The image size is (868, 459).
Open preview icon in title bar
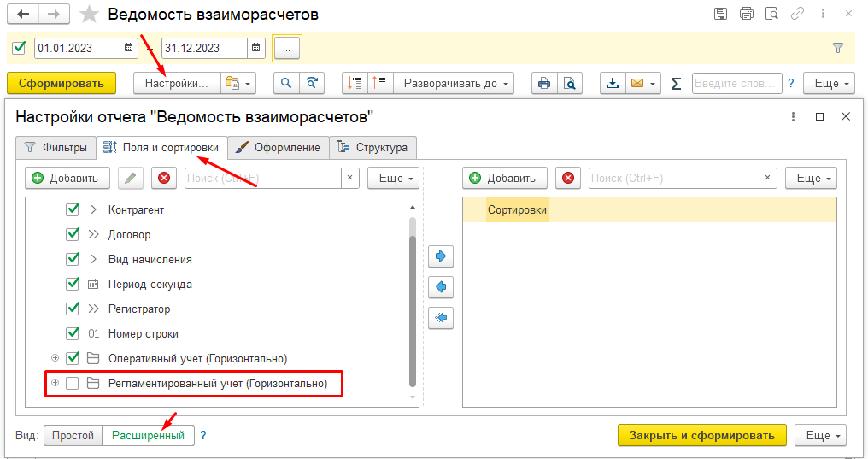click(x=771, y=14)
